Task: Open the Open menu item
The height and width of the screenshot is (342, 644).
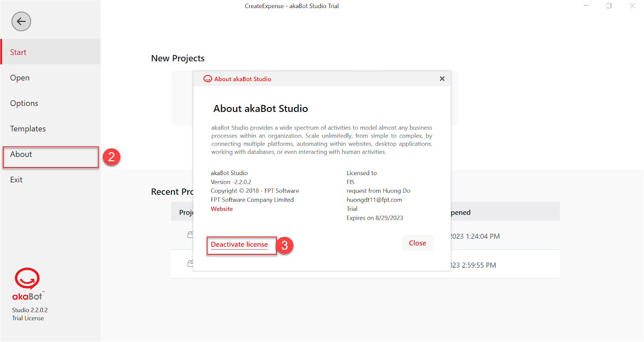Action: pyautogui.click(x=51, y=78)
